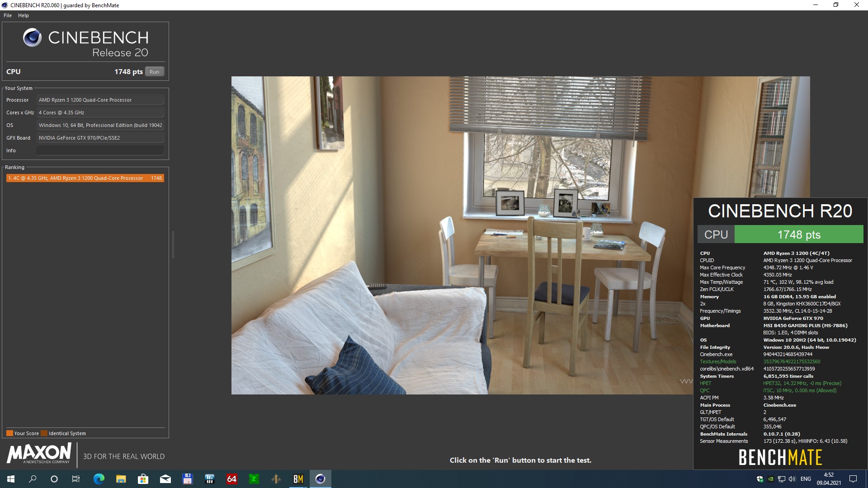
Task: Switch to BenchMate in the taskbar
Action: tap(298, 479)
